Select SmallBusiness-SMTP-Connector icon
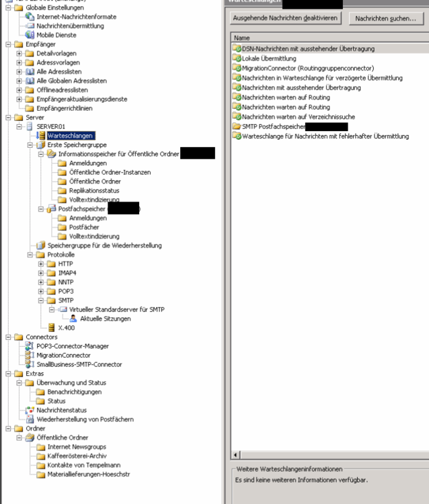Image resolution: width=429 pixels, height=504 pixels. [x=30, y=364]
